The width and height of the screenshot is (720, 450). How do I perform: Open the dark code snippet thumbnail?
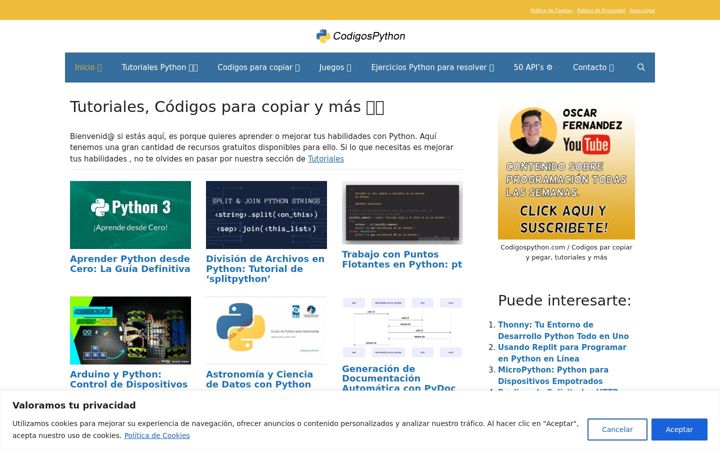[402, 213]
